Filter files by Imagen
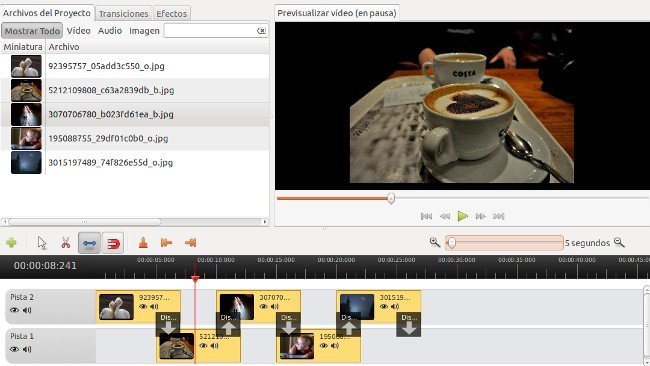 pos(144,31)
